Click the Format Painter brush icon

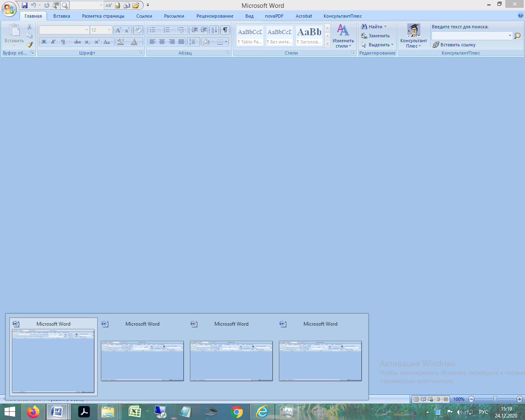(x=30, y=45)
